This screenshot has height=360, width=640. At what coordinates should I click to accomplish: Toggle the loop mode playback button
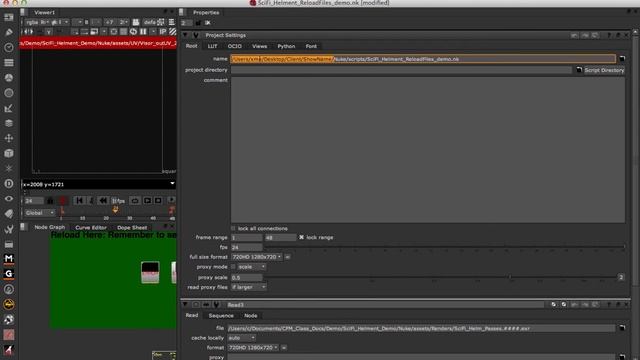135,200
